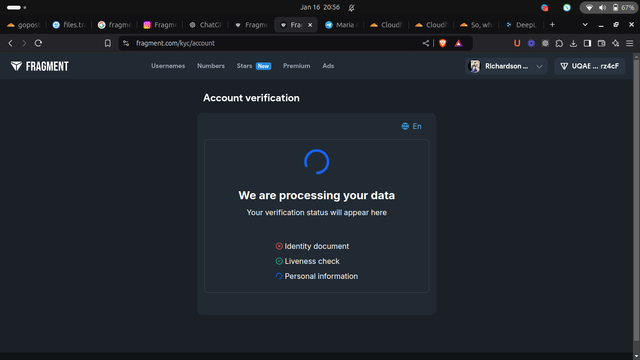Open the UQAE...rz4cF wallet menu
The height and width of the screenshot is (360, 640).
pyautogui.click(x=590, y=66)
